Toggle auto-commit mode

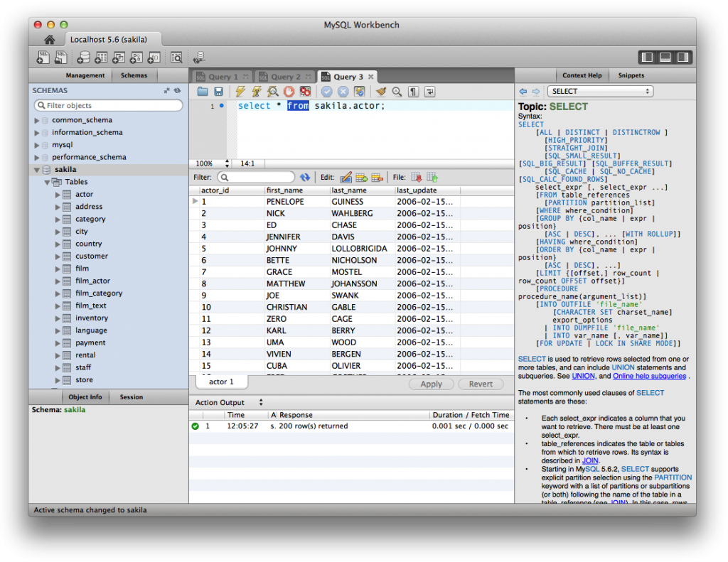click(358, 92)
